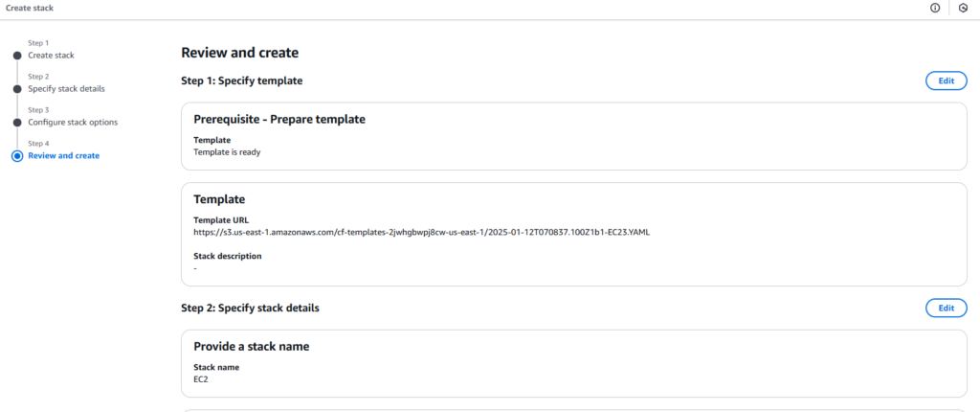The image size is (980, 412).
Task: Click the Create stack page title
Action: click(30, 8)
